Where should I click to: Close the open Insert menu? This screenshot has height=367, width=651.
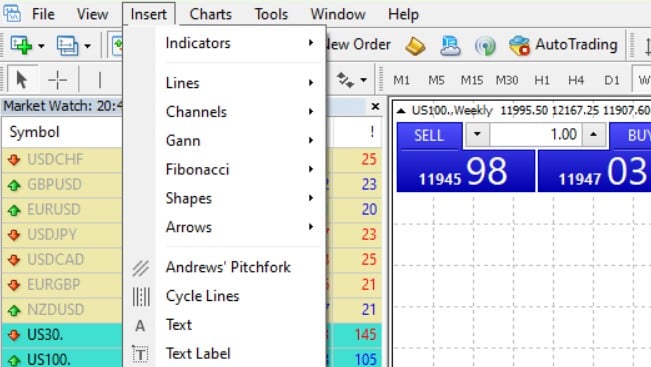[148, 14]
